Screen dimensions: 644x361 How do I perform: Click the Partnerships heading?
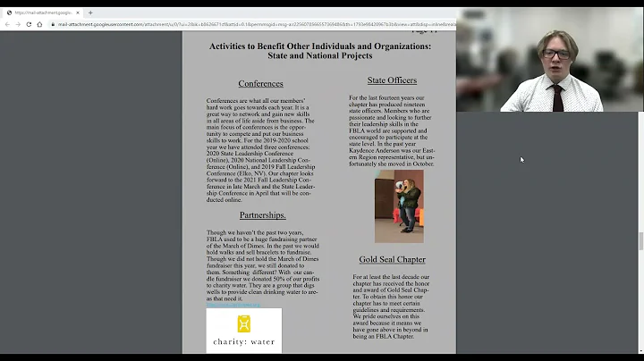point(262,215)
